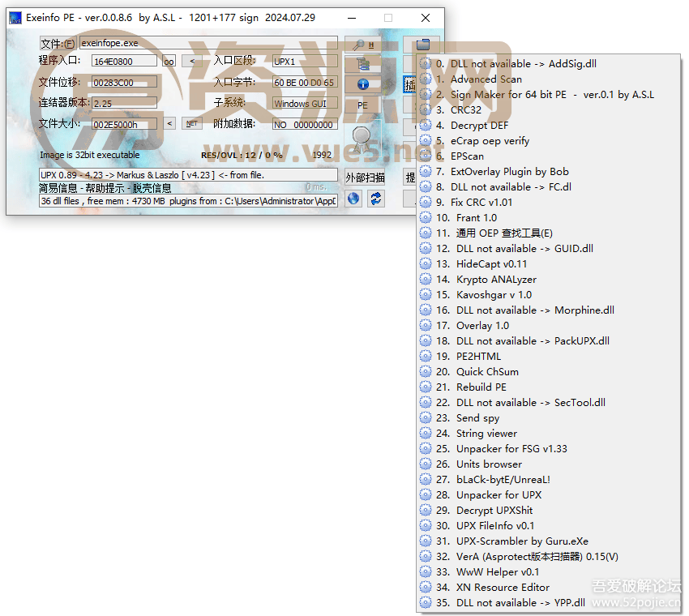Choose Overlay 1.0 plugin
689x616 pixels.
tap(548, 326)
